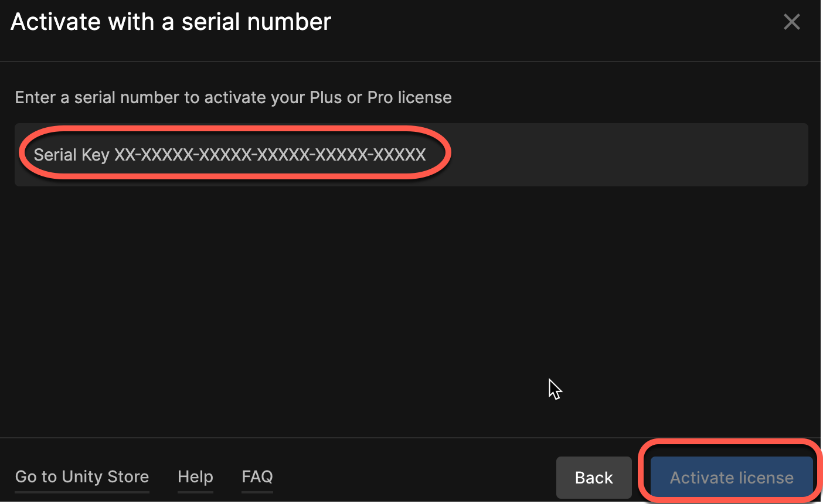This screenshot has height=504, width=823.
Task: Click the serial key field inside the red circle
Action: (x=234, y=155)
